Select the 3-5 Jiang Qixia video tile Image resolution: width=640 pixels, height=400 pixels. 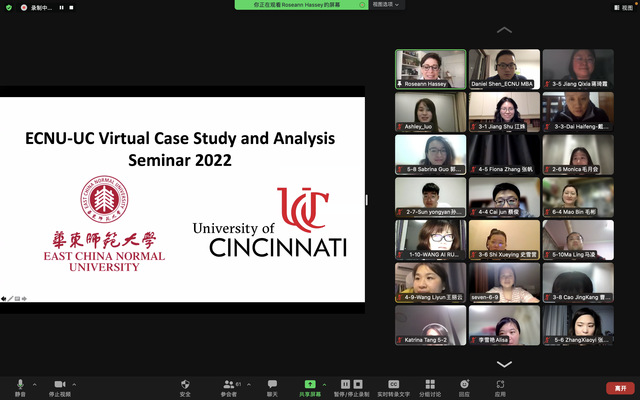[578, 69]
